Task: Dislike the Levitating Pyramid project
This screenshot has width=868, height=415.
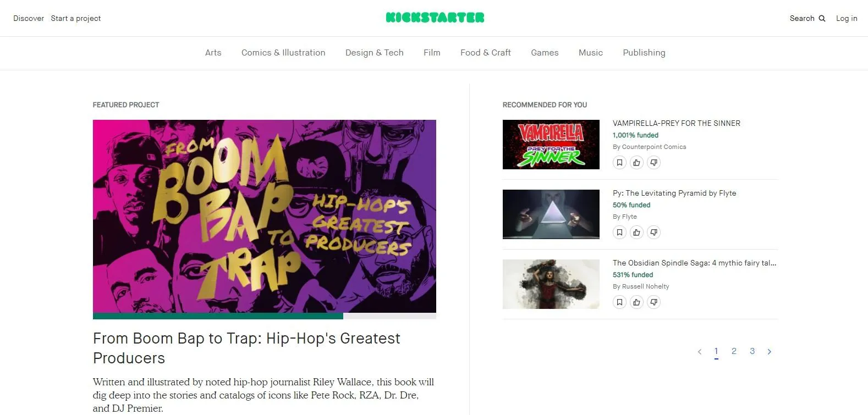Action: tap(653, 233)
